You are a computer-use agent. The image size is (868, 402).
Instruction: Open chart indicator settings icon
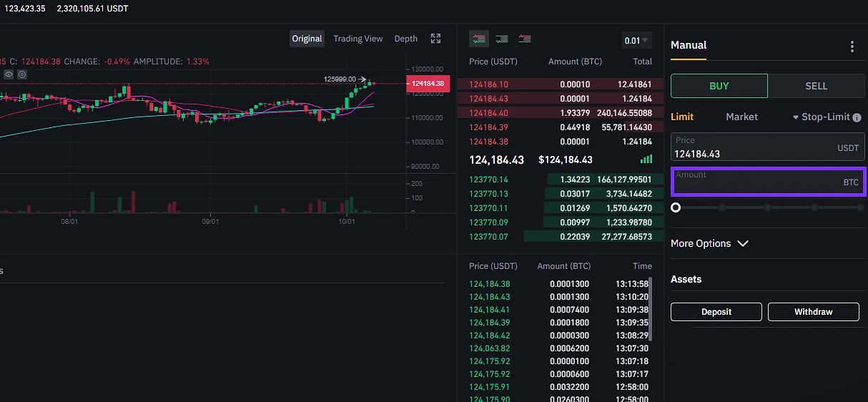pos(22,74)
